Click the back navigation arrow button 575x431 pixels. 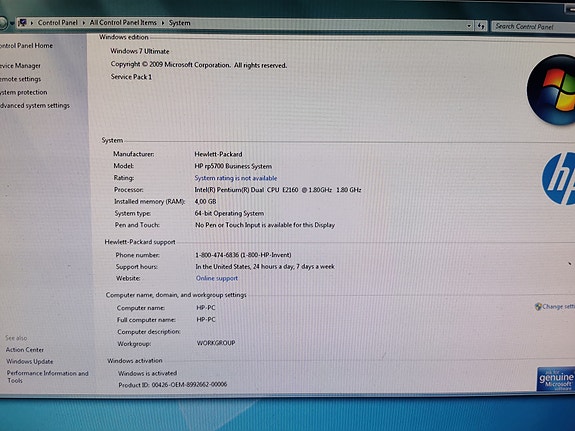point(3,23)
